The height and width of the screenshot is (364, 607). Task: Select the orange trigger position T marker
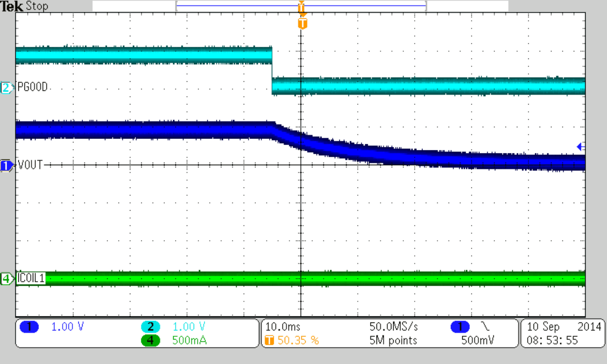click(302, 24)
